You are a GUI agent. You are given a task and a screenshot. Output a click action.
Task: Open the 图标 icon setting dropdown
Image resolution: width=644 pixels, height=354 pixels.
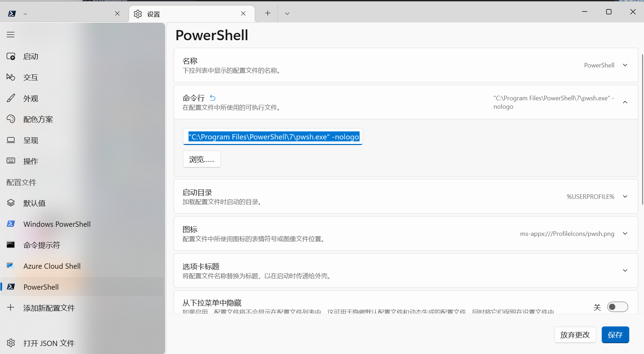(625, 233)
